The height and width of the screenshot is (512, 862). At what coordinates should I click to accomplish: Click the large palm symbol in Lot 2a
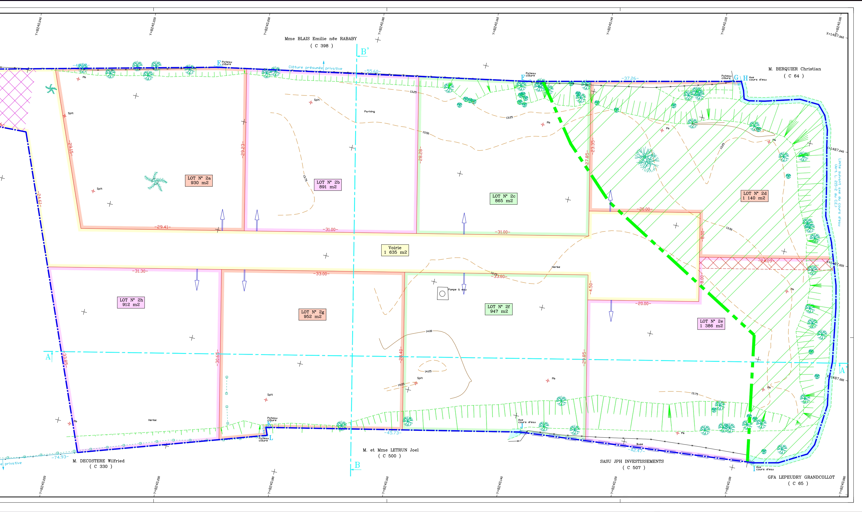pos(156,181)
